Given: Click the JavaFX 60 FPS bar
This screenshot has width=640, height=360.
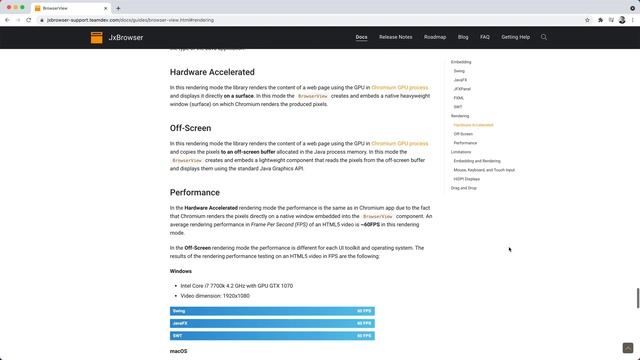Looking at the screenshot, I should pos(272,323).
